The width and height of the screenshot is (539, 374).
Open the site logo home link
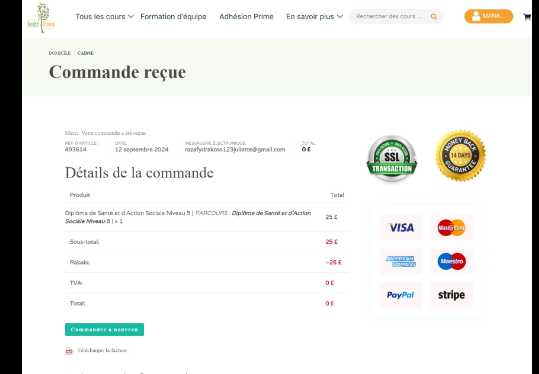[x=42, y=18]
